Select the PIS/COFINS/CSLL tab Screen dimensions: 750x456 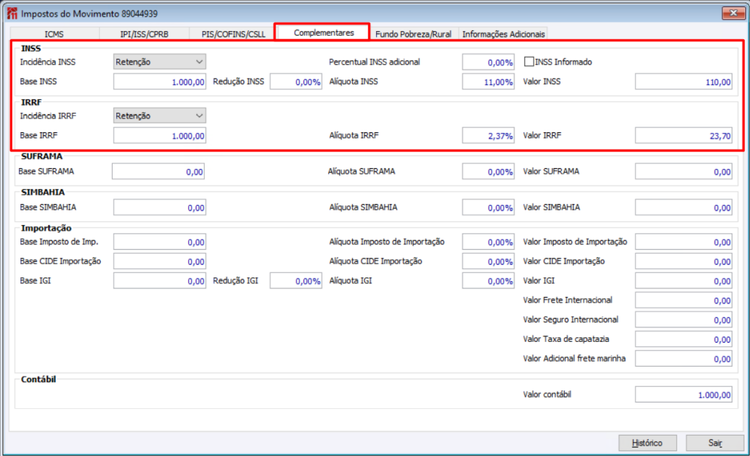[233, 34]
